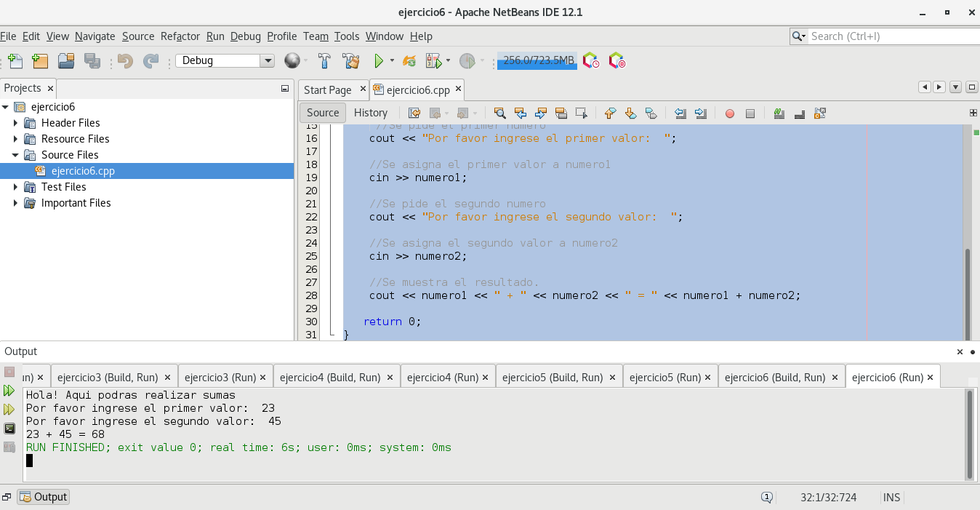Toggle the Source view button

(x=323, y=113)
